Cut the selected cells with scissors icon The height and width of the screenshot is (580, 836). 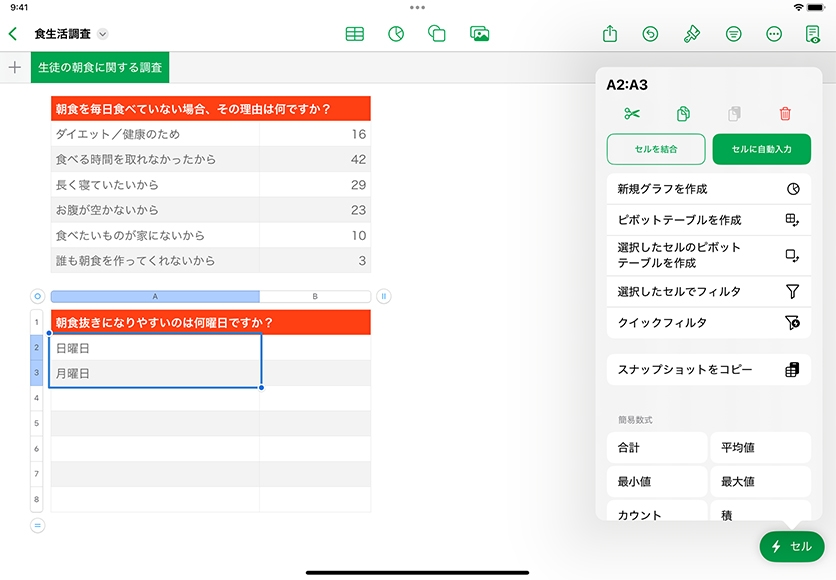point(631,114)
